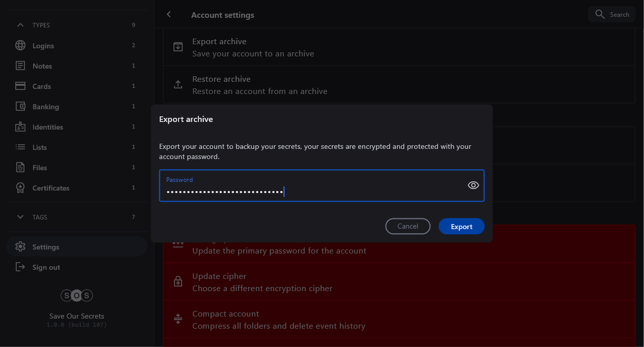
Task: Click inside the Password input field
Action: click(310, 192)
